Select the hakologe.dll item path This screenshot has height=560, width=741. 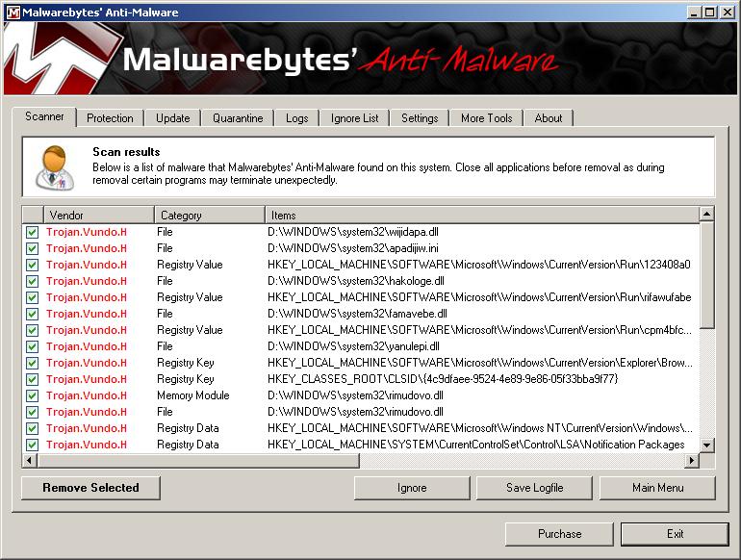(x=356, y=281)
